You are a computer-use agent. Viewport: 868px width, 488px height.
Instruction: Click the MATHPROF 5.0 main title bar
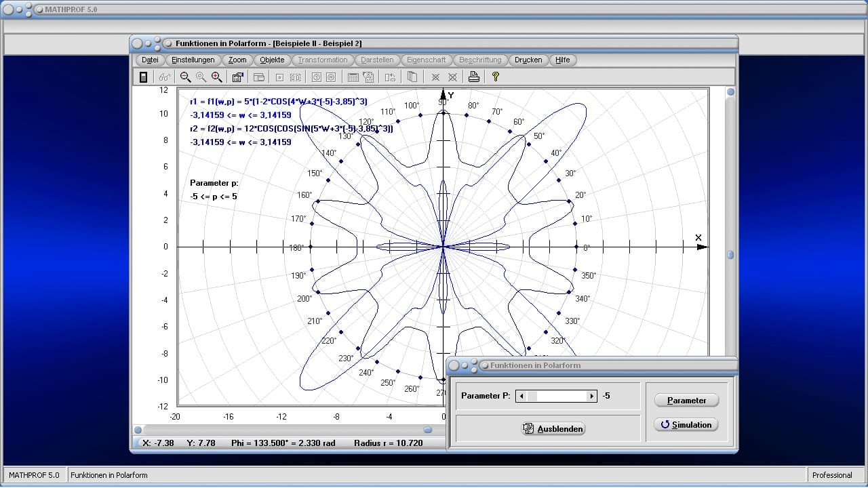pyautogui.click(x=434, y=9)
